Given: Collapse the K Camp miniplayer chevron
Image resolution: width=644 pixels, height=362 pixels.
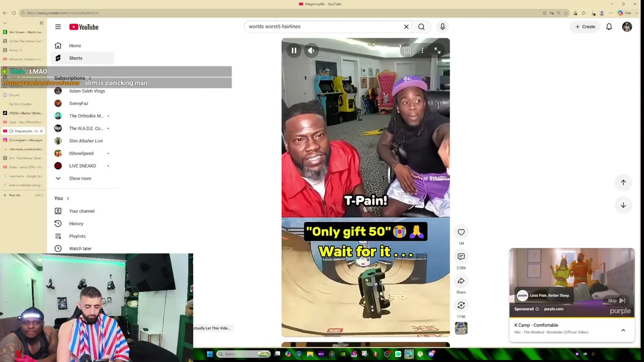Looking at the screenshot, I should [623, 330].
